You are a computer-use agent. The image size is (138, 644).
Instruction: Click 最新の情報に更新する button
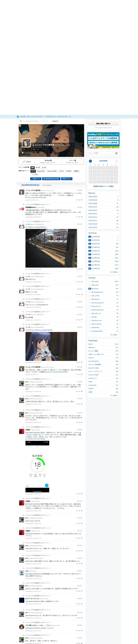(x=103, y=124)
